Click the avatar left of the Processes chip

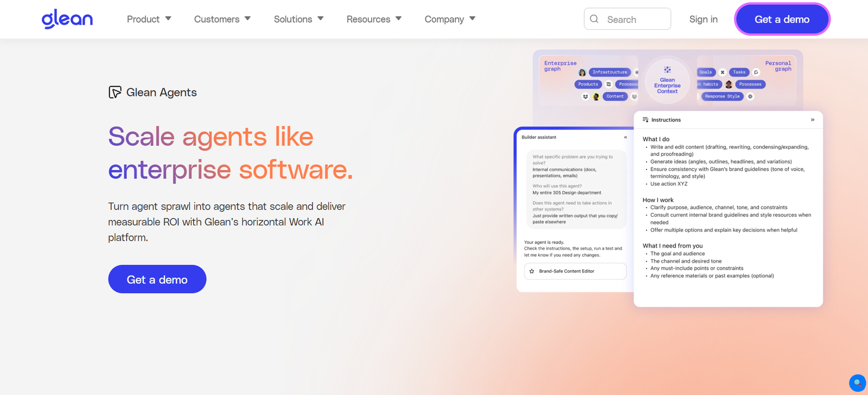(x=729, y=84)
